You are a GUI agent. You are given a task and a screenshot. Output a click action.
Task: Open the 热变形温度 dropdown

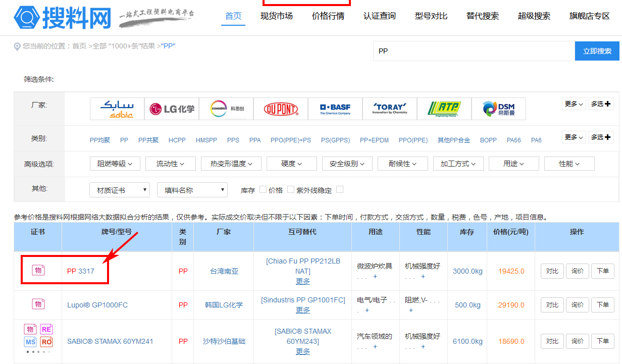point(231,164)
